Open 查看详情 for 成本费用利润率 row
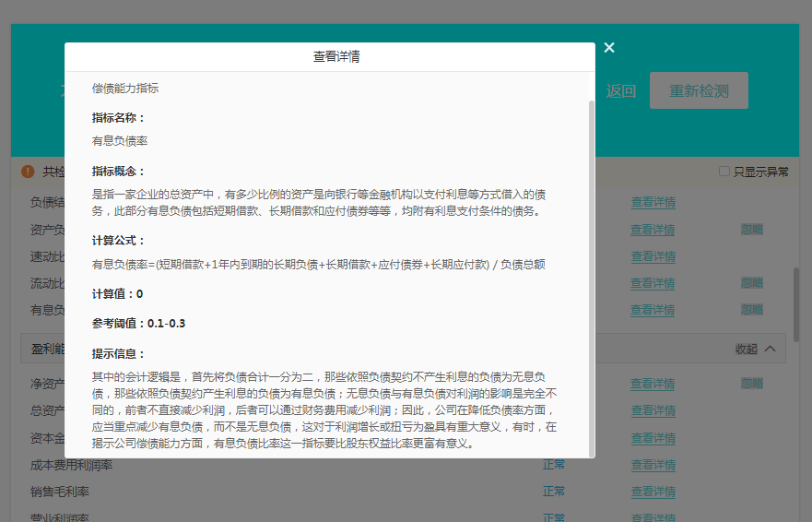Image resolution: width=812 pixels, height=522 pixels. click(x=653, y=465)
